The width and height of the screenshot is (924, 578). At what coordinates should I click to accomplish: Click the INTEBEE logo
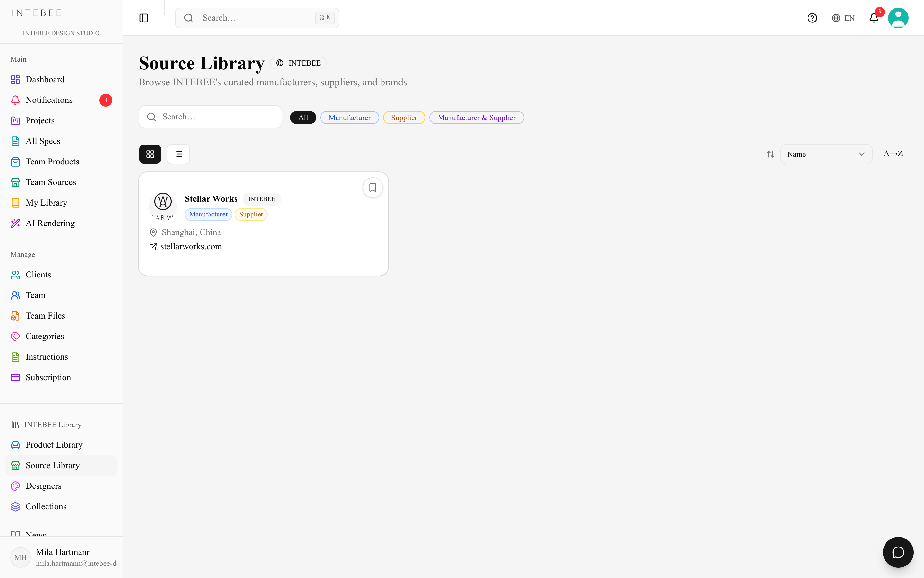tap(37, 13)
